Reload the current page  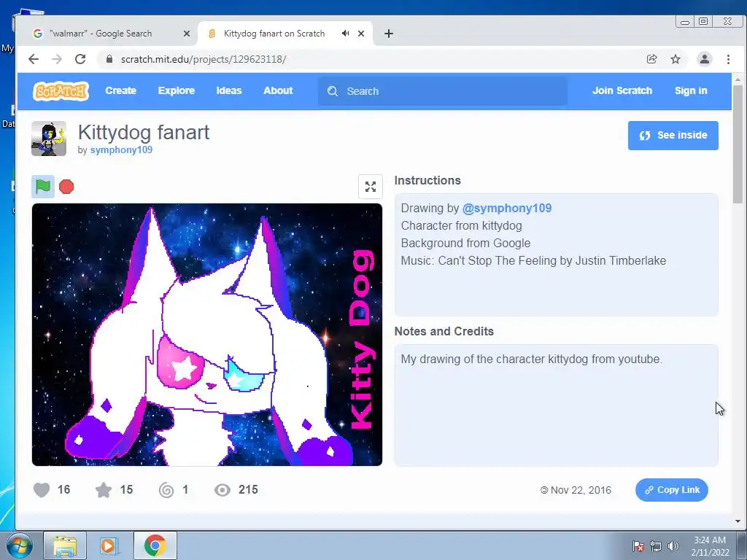pos(80,59)
